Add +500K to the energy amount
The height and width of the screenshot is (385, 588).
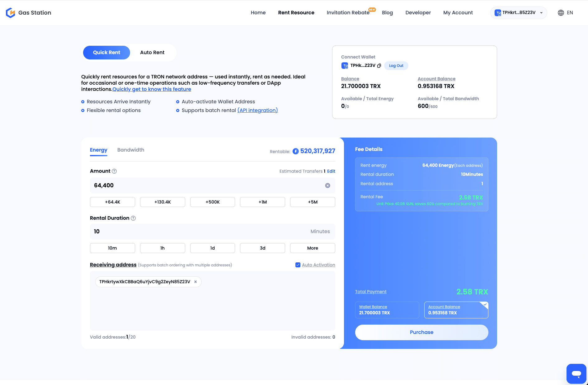pos(213,202)
